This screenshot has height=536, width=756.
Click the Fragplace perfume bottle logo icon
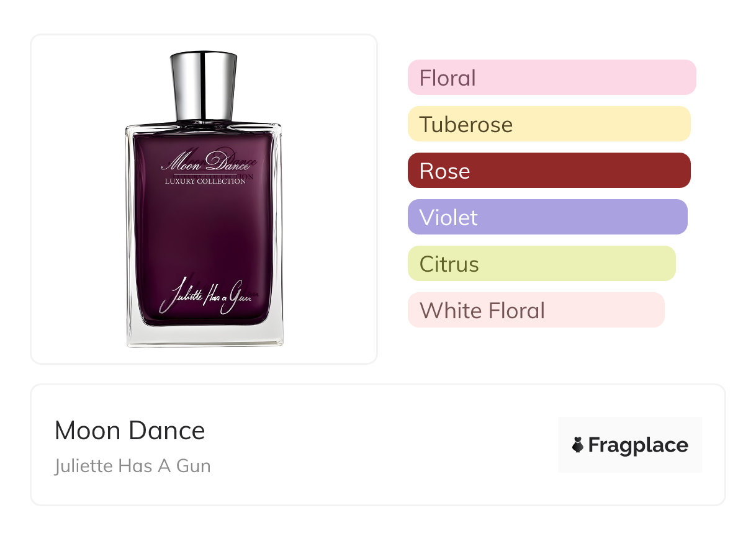(578, 445)
